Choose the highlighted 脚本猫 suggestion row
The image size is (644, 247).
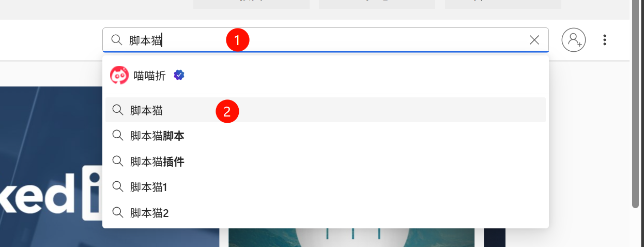(x=326, y=110)
